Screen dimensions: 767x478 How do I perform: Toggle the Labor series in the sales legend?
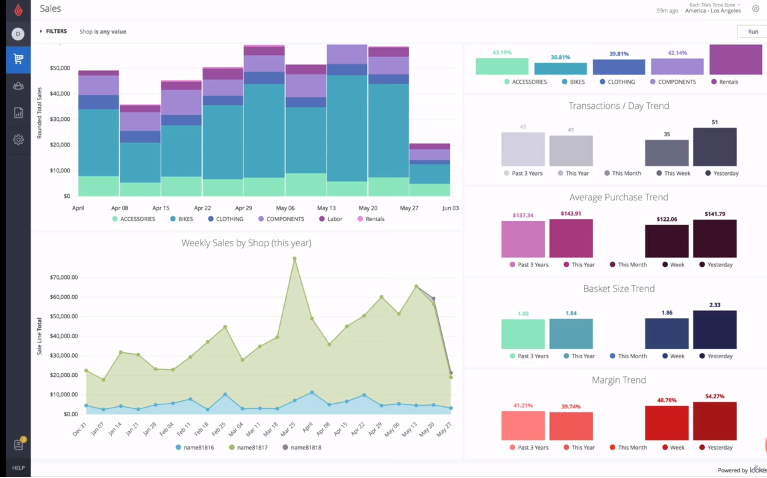331,218
